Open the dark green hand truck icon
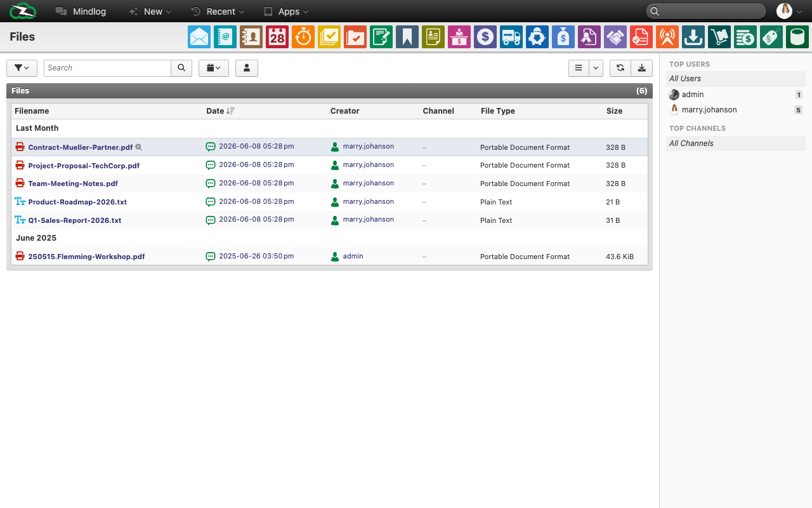 click(719, 37)
